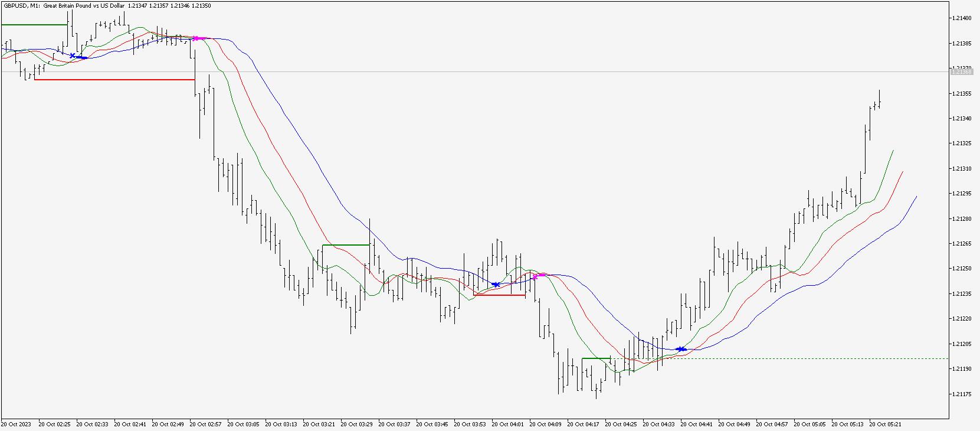Select the gray current price horizontal line
Image resolution: width=980 pixels, height=431 pixels.
(x=472, y=71)
